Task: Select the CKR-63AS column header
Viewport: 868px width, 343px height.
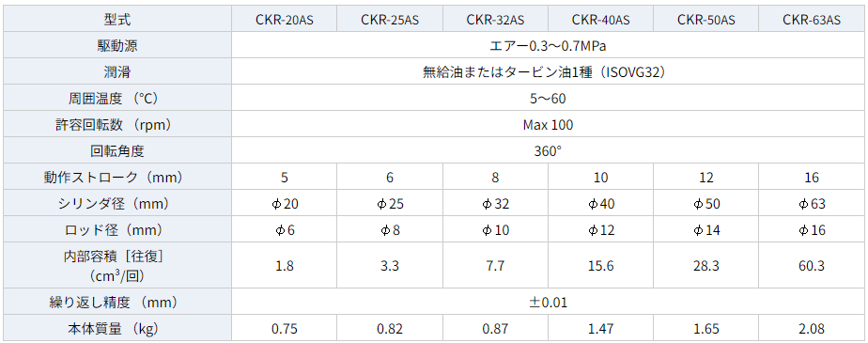Action: tap(812, 20)
